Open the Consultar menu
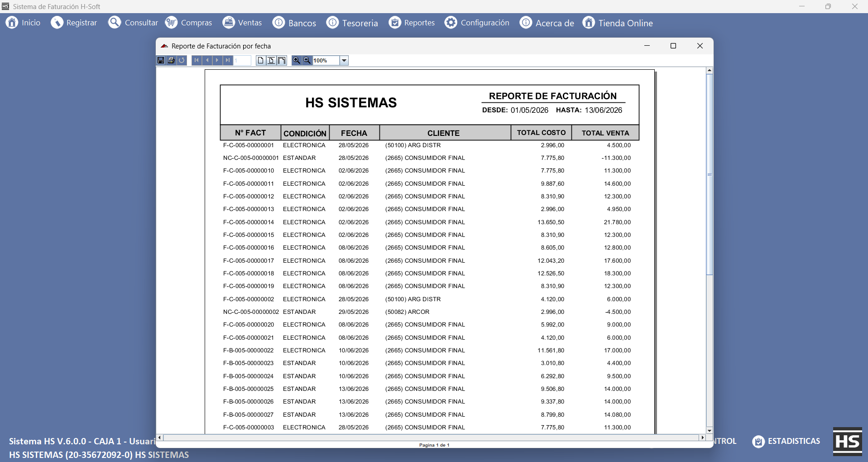Image resolution: width=868 pixels, height=462 pixels. pos(133,23)
